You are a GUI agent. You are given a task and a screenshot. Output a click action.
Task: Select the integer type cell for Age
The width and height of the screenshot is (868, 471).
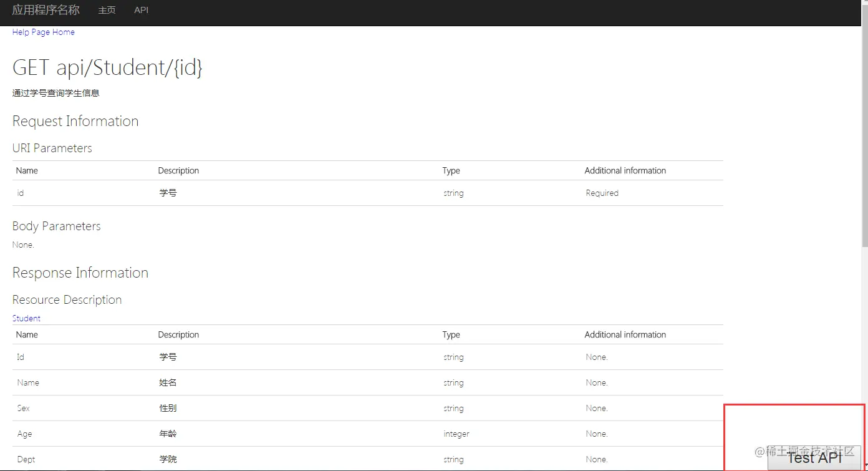coord(456,434)
